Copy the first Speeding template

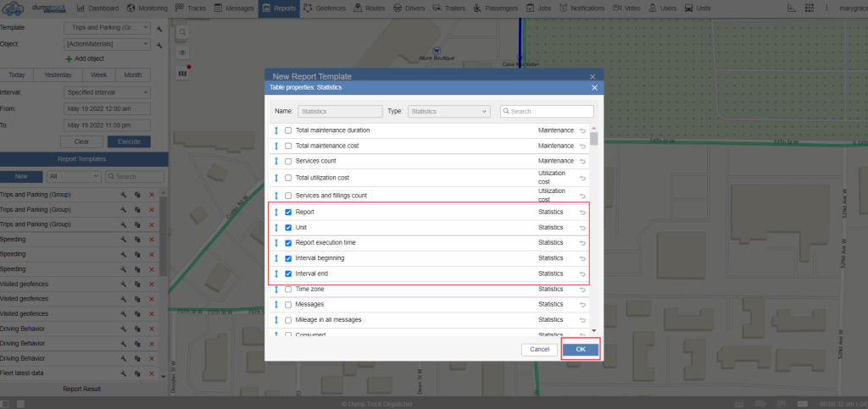pos(137,240)
